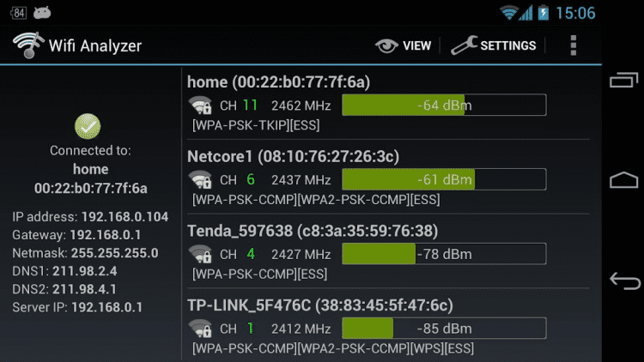Tap the Gateway 192.168.0.1 line
Screen dimensions: 644x362
pos(77,235)
